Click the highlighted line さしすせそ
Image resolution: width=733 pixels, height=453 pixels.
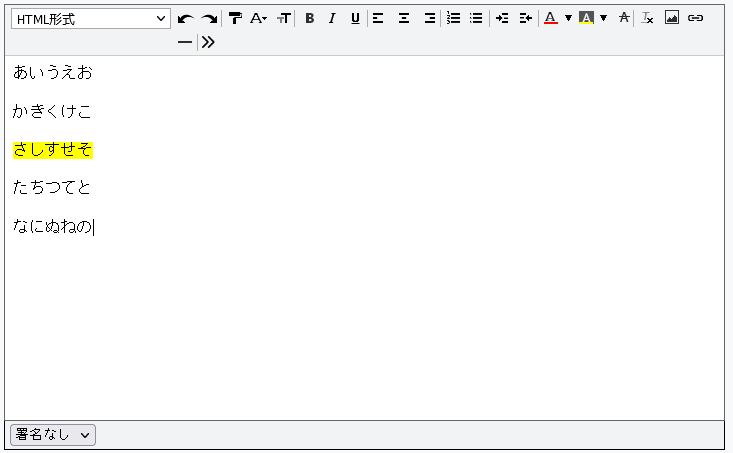coord(53,150)
